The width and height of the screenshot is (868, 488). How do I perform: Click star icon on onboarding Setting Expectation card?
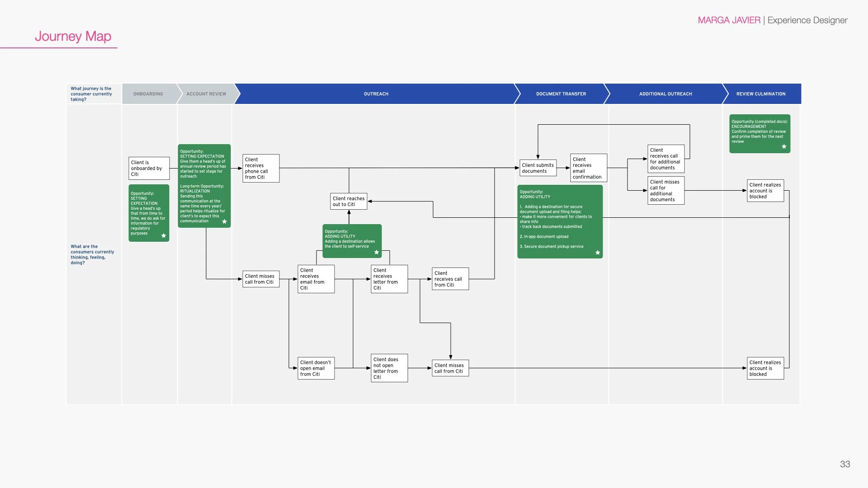tap(164, 235)
